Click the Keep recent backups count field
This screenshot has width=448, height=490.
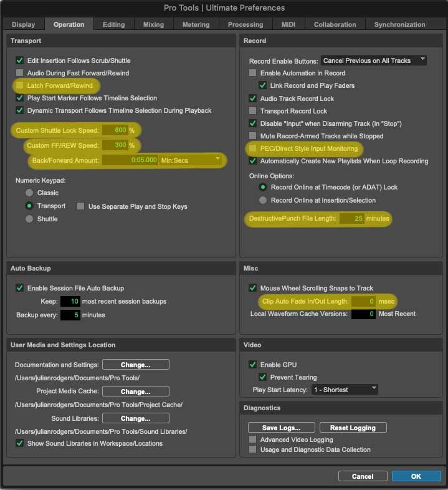click(x=70, y=301)
